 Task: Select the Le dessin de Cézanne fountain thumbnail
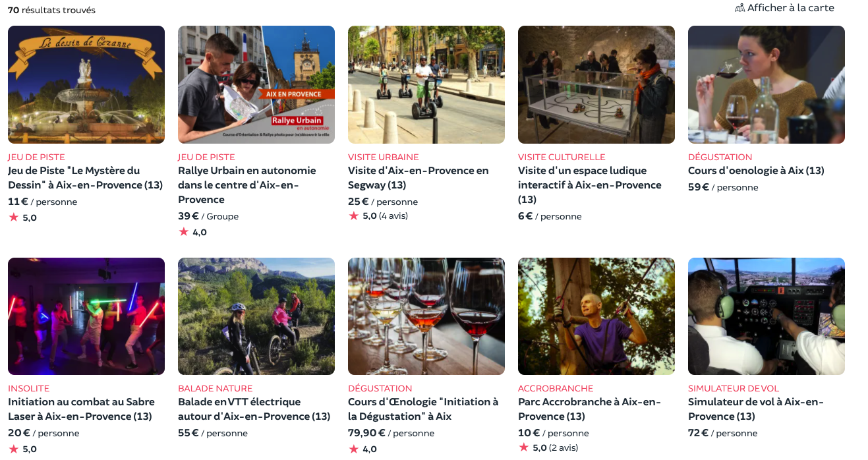click(x=86, y=84)
